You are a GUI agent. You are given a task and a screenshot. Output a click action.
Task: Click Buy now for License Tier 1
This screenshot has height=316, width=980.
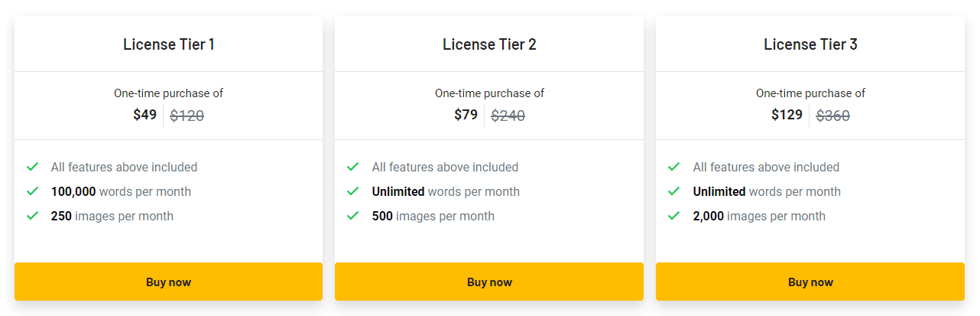[x=168, y=282]
